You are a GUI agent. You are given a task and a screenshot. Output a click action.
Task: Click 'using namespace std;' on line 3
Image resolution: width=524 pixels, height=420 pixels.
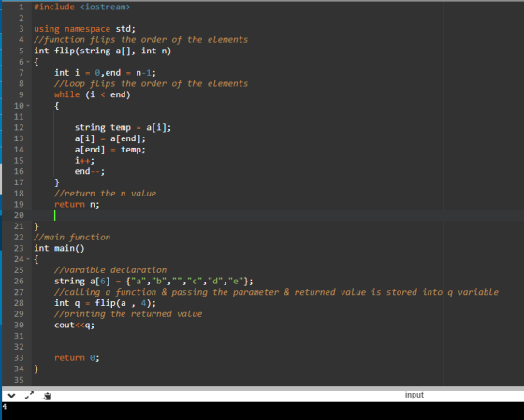[84, 29]
